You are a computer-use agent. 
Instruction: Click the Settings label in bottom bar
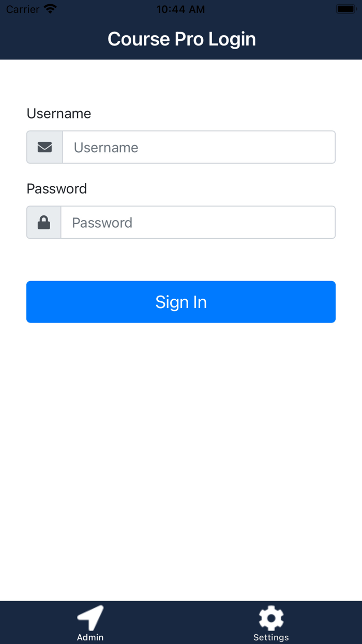(x=271, y=637)
